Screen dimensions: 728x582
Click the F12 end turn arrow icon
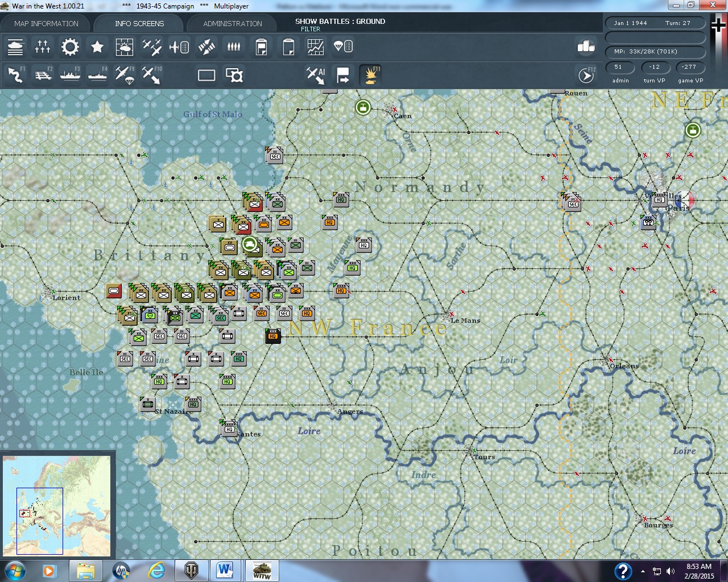pyautogui.click(x=586, y=75)
